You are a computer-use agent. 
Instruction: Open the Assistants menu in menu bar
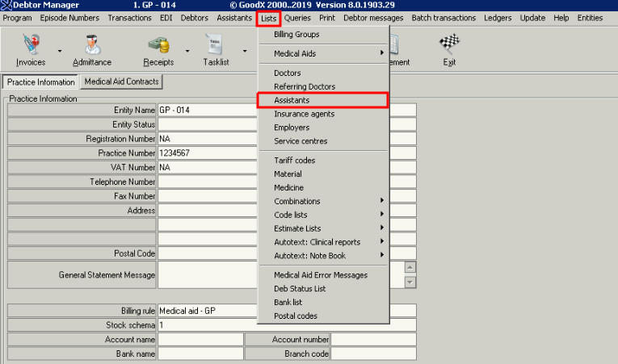(234, 18)
